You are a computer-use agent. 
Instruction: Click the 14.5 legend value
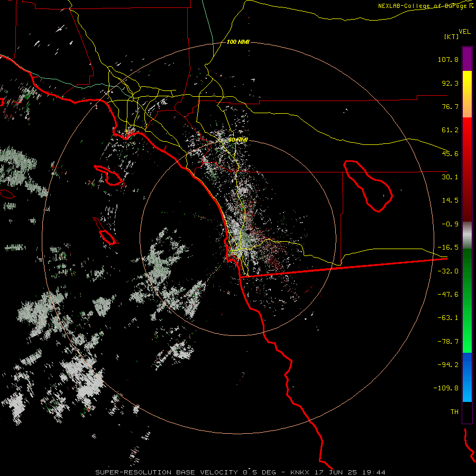pyautogui.click(x=450, y=200)
